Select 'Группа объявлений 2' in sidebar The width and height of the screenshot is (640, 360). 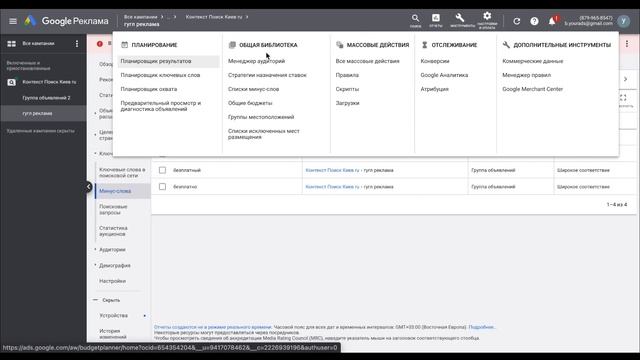click(x=47, y=98)
